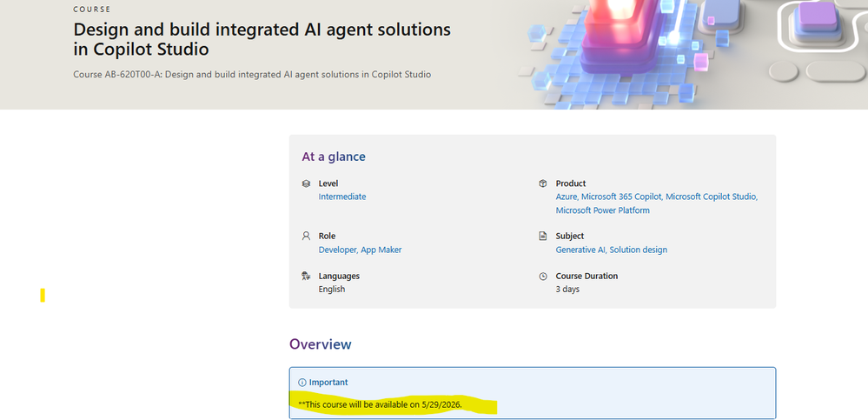Image resolution: width=868 pixels, height=420 pixels.
Task: Click the course title heading
Action: 262,39
